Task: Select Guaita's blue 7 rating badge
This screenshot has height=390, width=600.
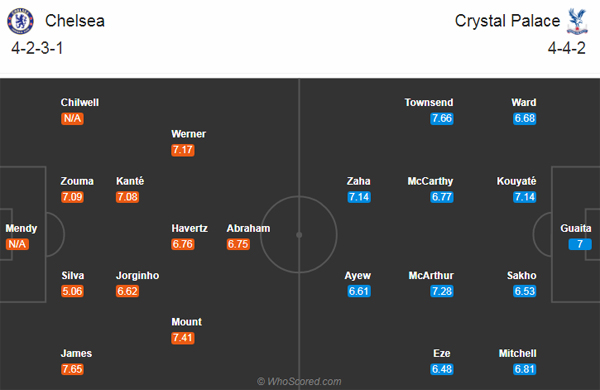Action: (580, 244)
